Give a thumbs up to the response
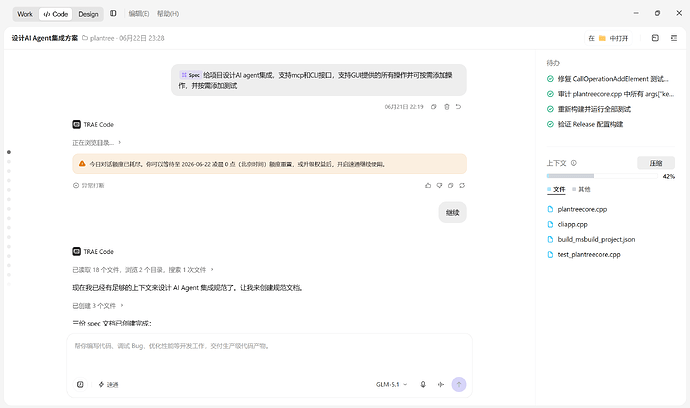The width and height of the screenshot is (690, 408). [x=428, y=185]
